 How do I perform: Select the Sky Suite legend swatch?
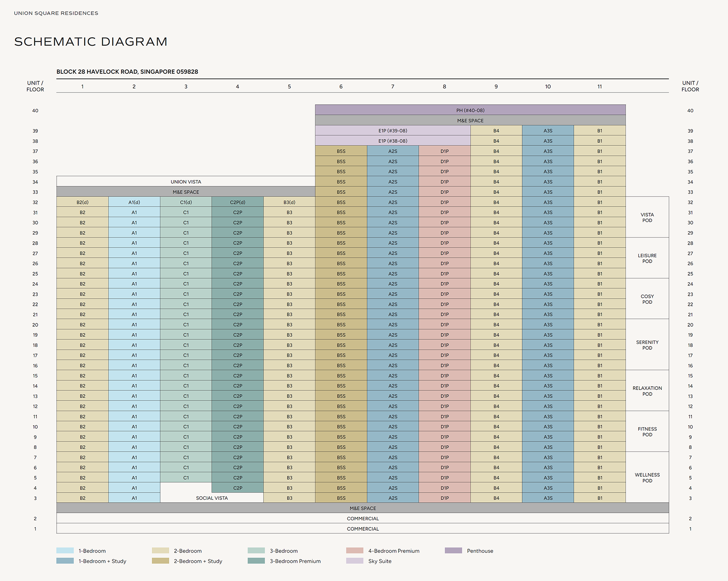(x=355, y=561)
